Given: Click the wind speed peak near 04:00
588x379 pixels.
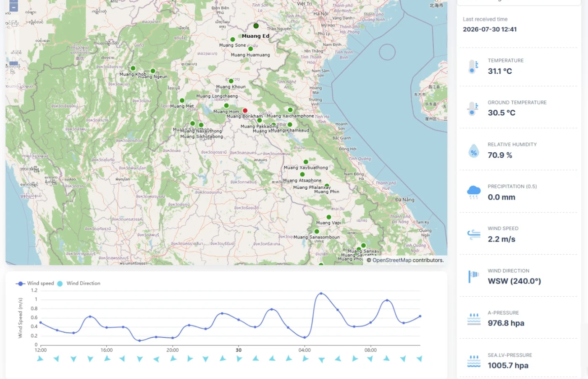Looking at the screenshot, I should pyautogui.click(x=321, y=293).
